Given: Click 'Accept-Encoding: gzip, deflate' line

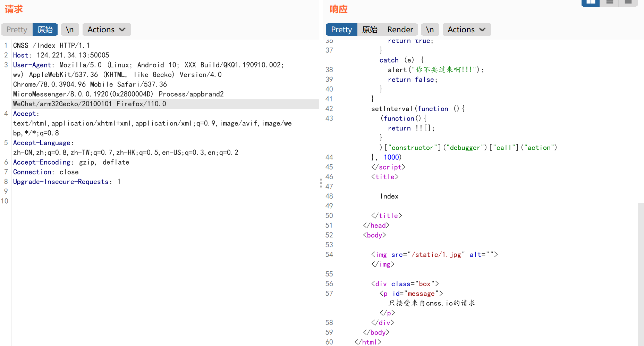Looking at the screenshot, I should point(71,162).
